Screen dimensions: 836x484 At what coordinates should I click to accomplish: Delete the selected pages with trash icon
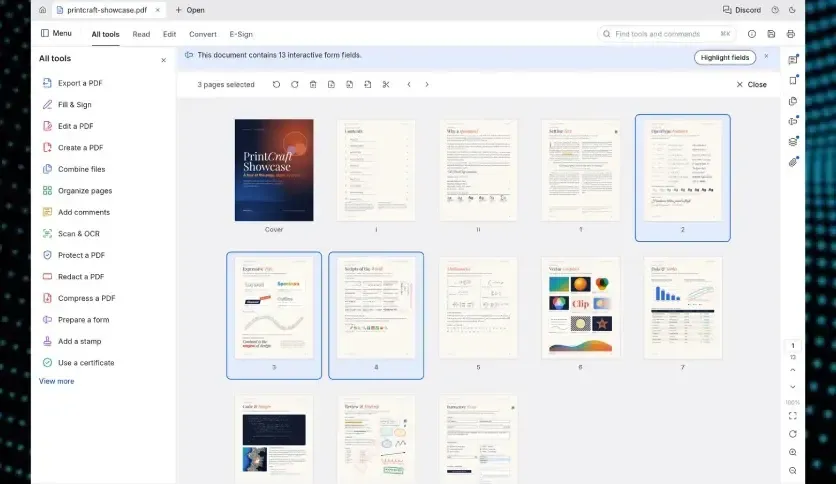(313, 84)
